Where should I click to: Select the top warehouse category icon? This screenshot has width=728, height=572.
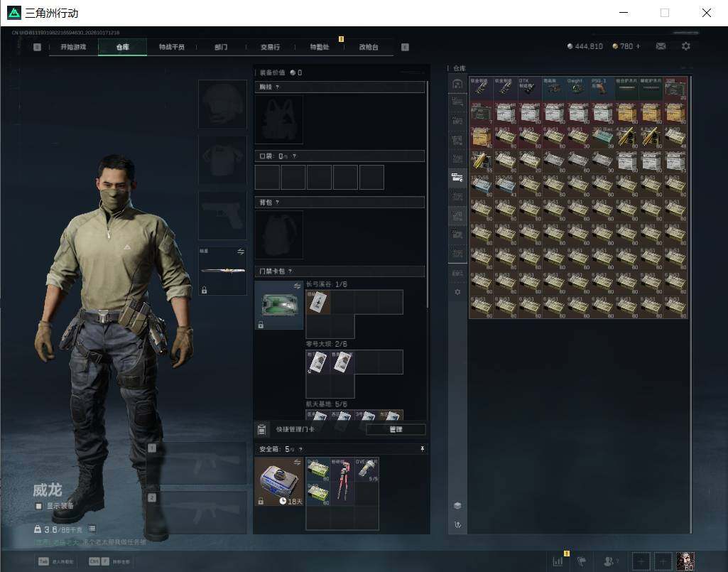click(x=457, y=85)
